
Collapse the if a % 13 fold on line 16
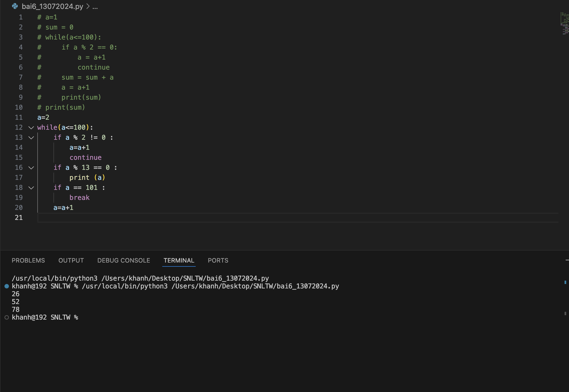31,168
